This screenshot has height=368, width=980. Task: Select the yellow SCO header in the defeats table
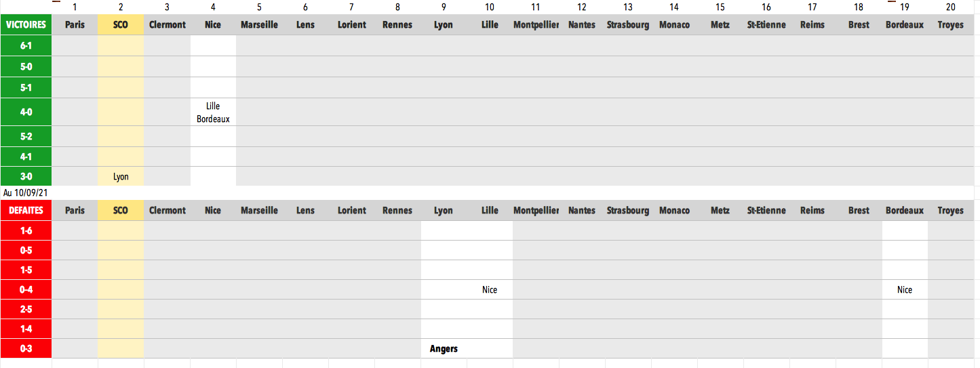(x=121, y=211)
